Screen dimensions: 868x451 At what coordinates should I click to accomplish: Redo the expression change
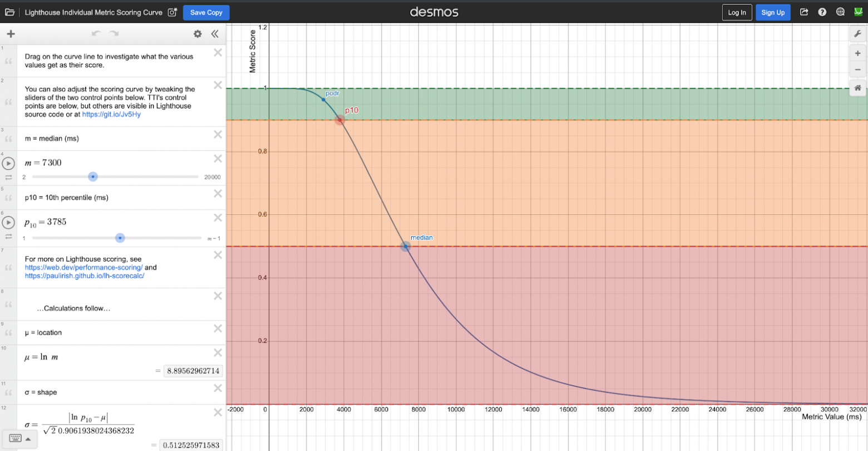(x=114, y=34)
